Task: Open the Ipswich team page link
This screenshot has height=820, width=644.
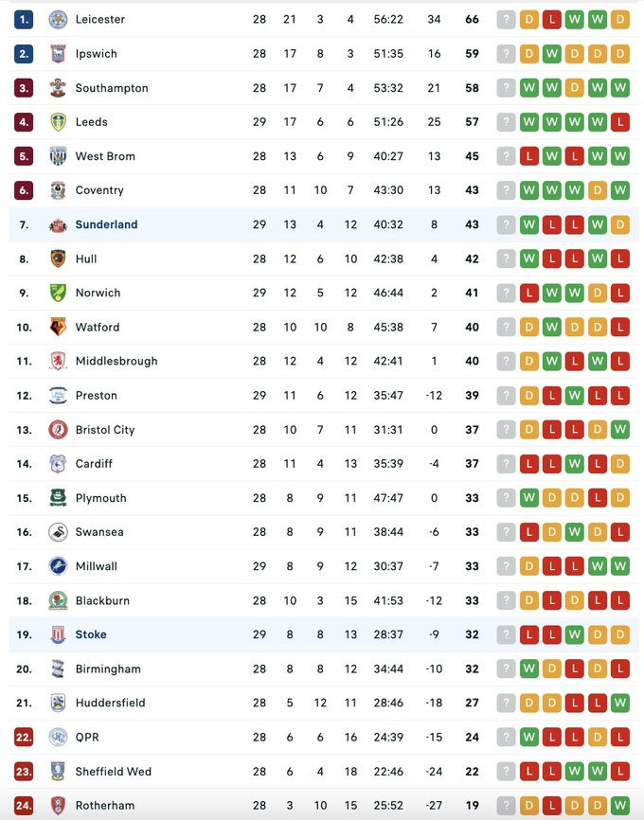Action: pyautogui.click(x=97, y=54)
